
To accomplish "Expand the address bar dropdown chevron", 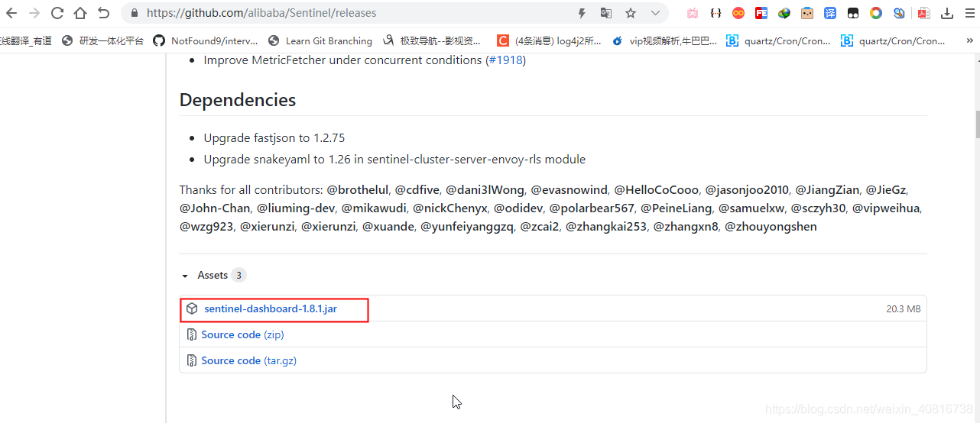I will coord(655,13).
